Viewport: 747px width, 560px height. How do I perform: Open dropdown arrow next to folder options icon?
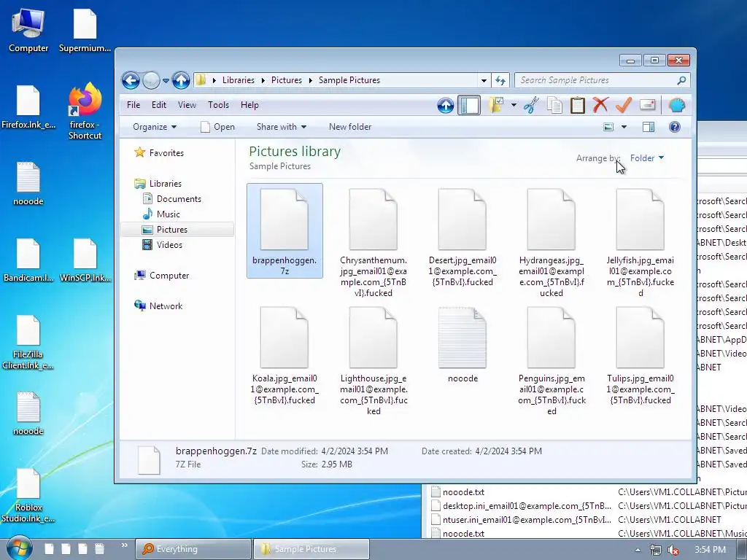pyautogui.click(x=514, y=105)
